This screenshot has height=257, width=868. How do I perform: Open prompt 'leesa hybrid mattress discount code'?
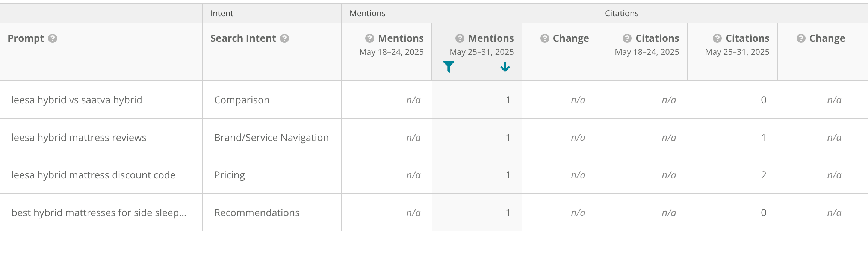click(x=93, y=175)
